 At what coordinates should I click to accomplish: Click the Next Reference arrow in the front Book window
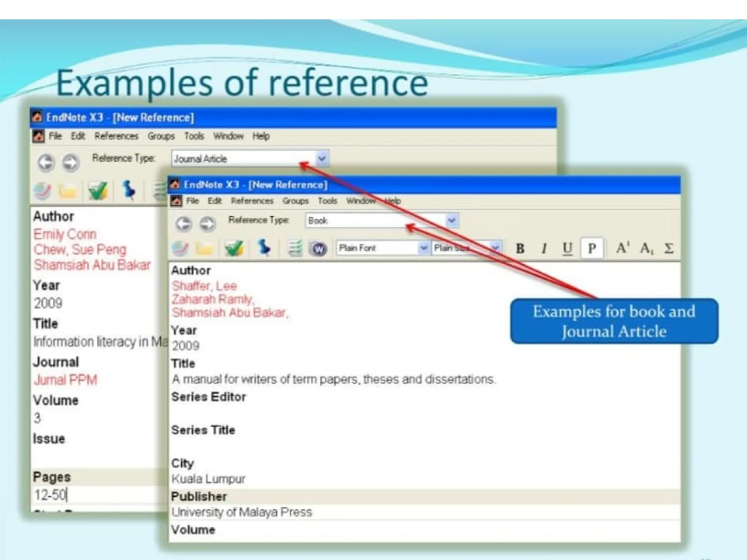click(x=208, y=223)
